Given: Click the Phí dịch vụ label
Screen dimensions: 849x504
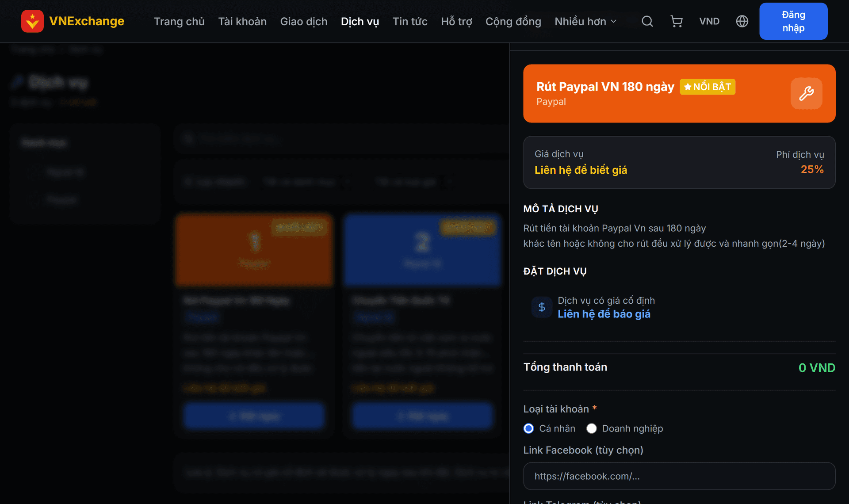Looking at the screenshot, I should click(800, 155).
